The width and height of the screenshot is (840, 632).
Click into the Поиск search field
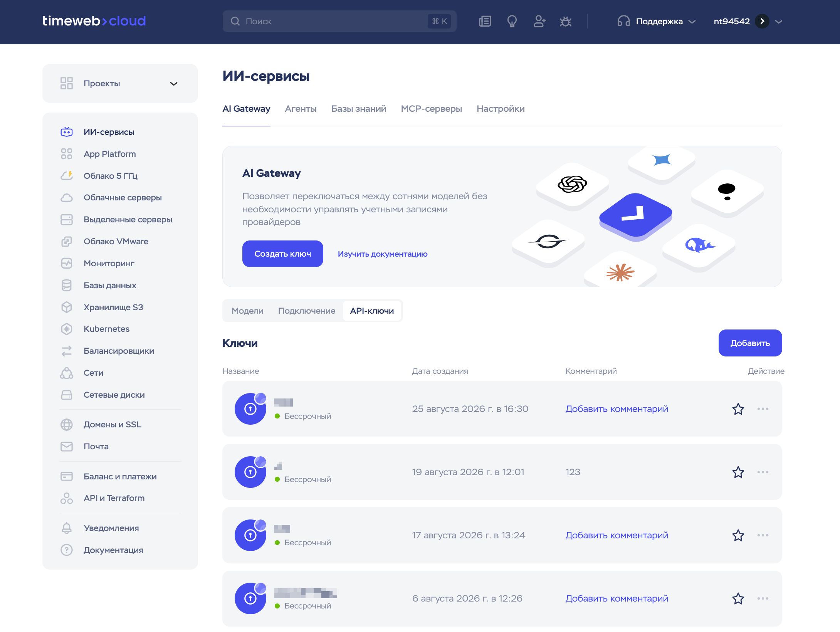pos(339,21)
